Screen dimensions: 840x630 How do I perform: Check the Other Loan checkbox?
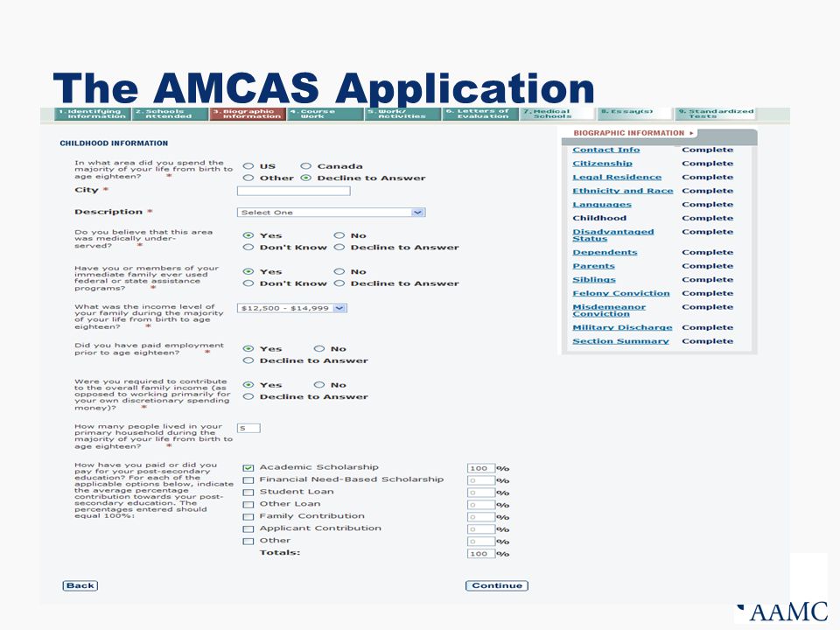coord(248,505)
